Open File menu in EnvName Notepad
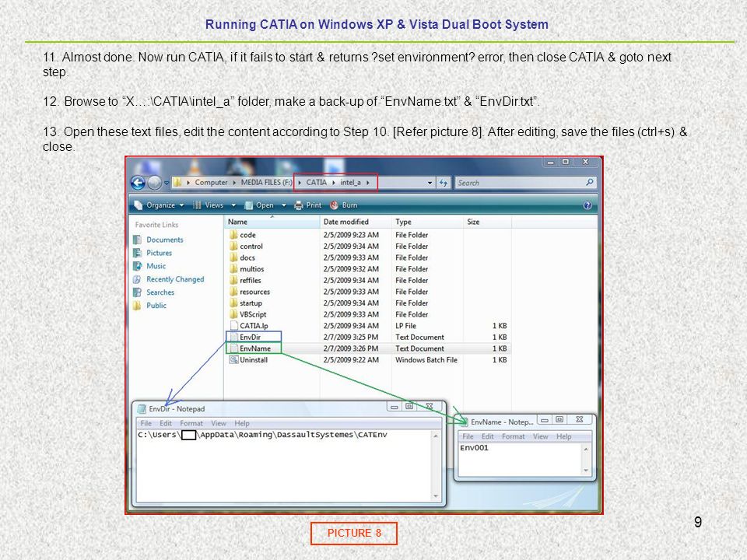Viewport: 747px width, 560px height. 468,436
